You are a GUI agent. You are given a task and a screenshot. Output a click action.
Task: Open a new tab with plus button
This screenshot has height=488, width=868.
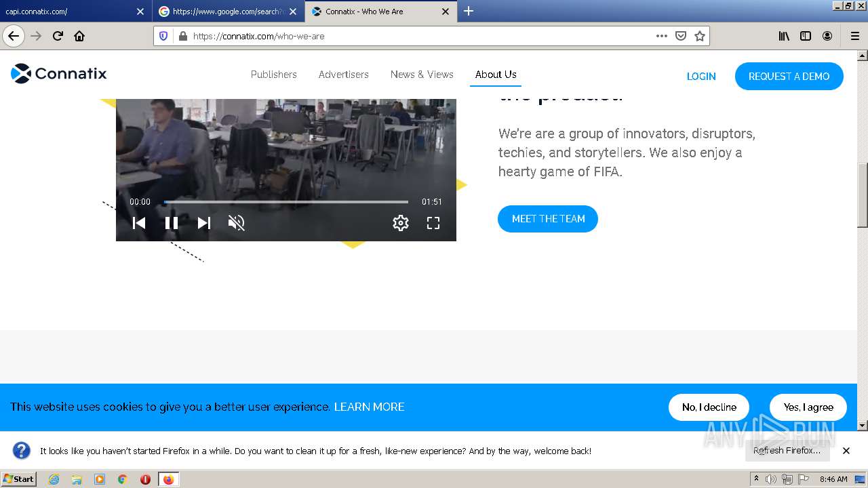click(469, 11)
